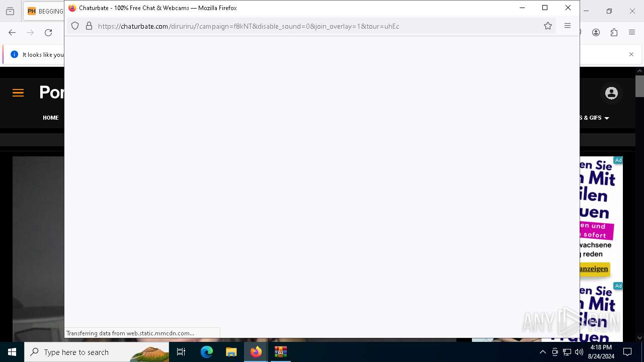This screenshot has width=644, height=362.
Task: Click the site logo in background page
Action: pos(52,93)
